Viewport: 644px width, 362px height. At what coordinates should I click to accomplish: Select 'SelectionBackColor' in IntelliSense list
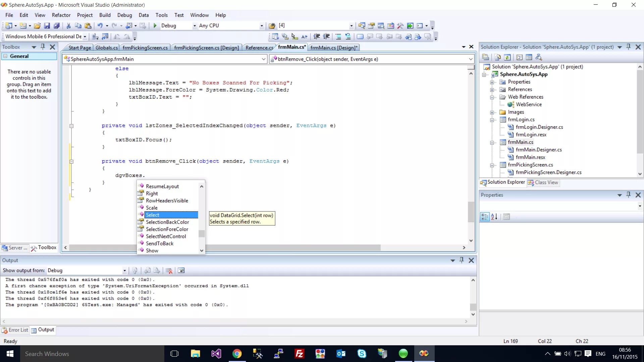coord(167,222)
